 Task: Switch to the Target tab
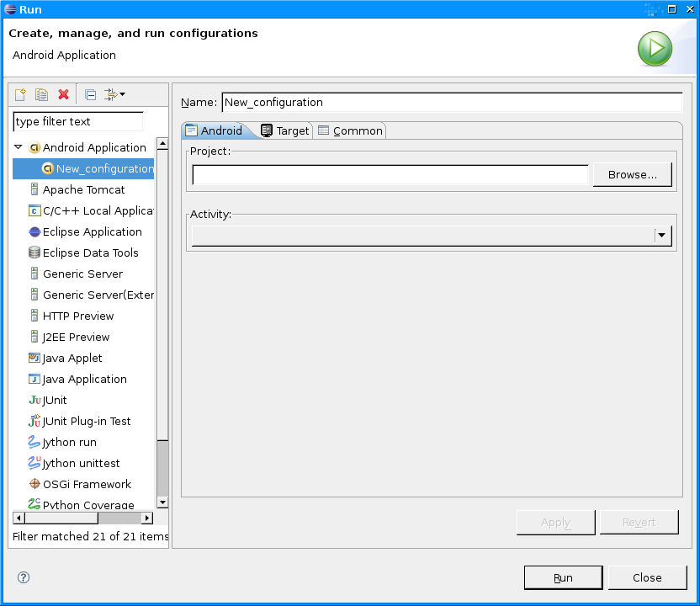click(x=286, y=130)
